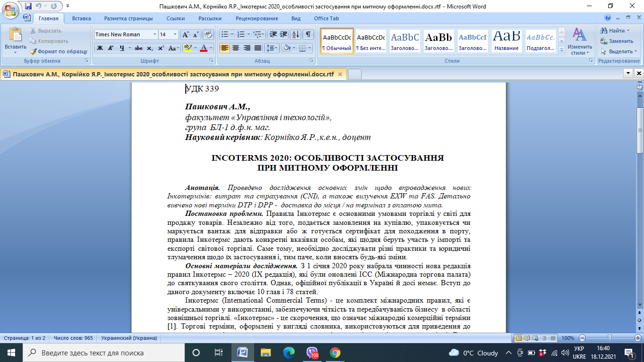The width and height of the screenshot is (644, 362).
Task: Open Microsoft Edge from the taskbar
Action: 289,353
